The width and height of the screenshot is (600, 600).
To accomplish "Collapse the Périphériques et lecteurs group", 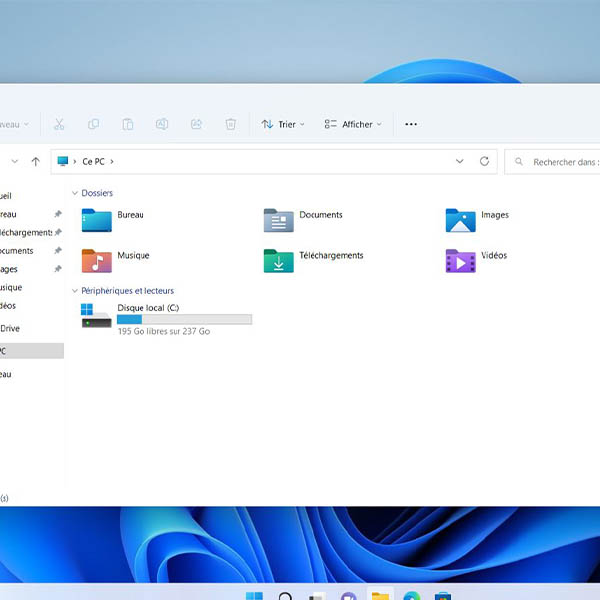I will (74, 291).
